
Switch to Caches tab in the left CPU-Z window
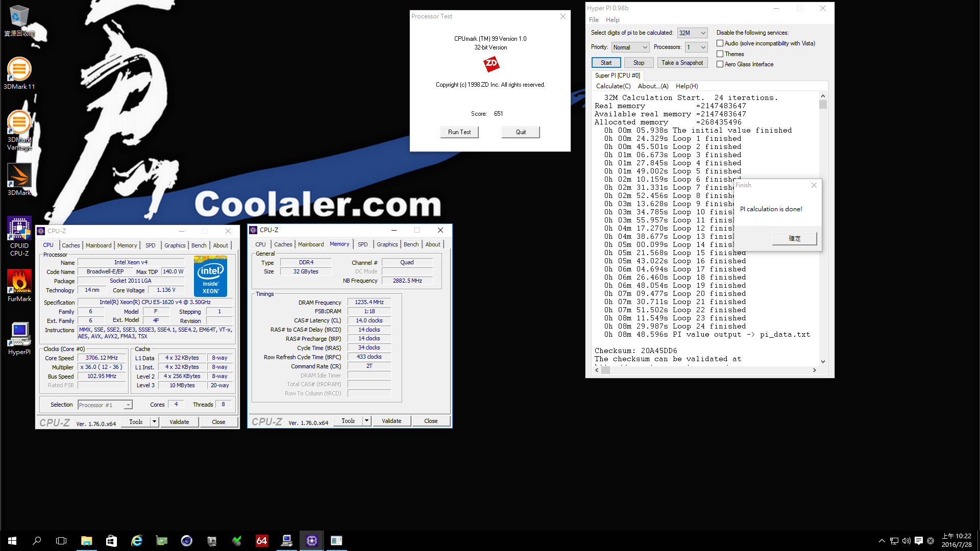click(x=71, y=245)
